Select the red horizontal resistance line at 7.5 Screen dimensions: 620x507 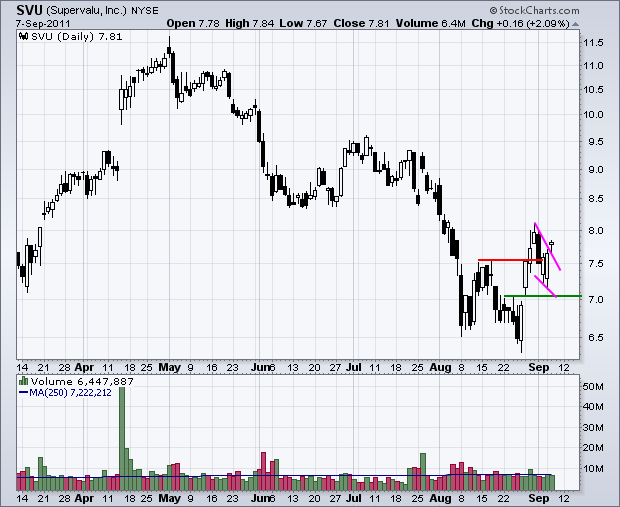pos(510,260)
